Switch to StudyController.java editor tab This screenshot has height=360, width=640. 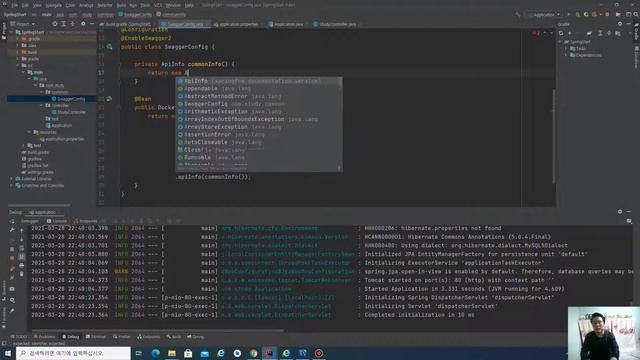(x=335, y=24)
